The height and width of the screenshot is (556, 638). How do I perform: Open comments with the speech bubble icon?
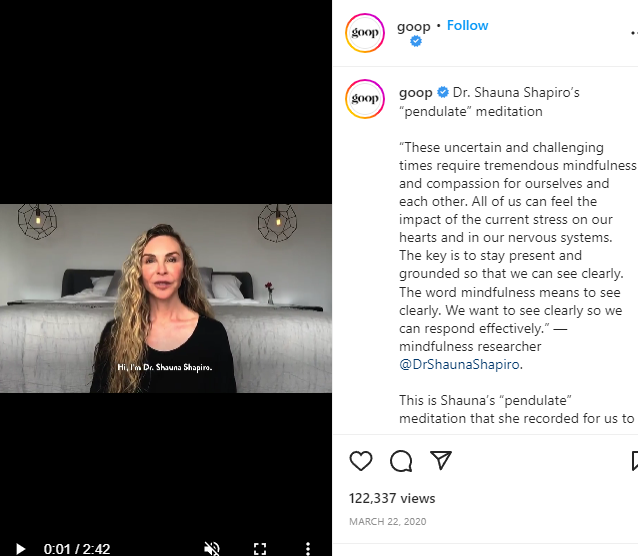401,461
